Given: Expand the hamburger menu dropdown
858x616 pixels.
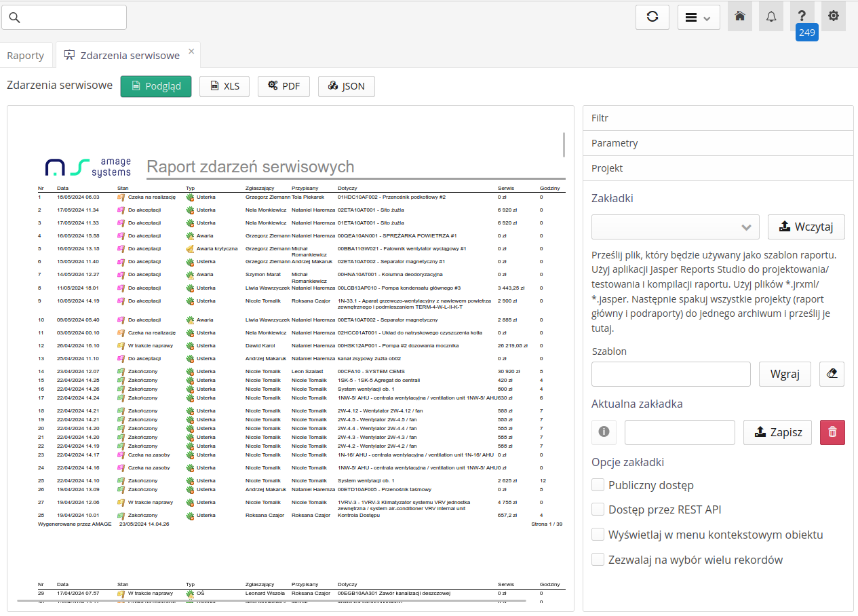Looking at the screenshot, I should click(x=699, y=18).
